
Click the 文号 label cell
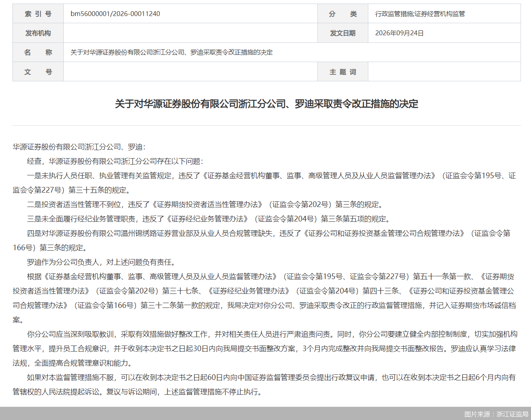coord(38,72)
